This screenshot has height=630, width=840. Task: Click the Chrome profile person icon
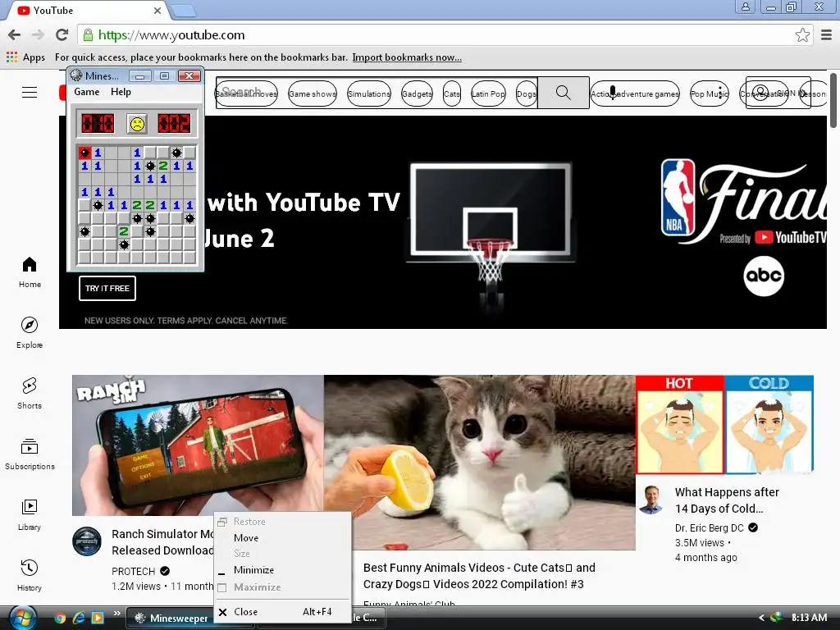pos(745,7)
